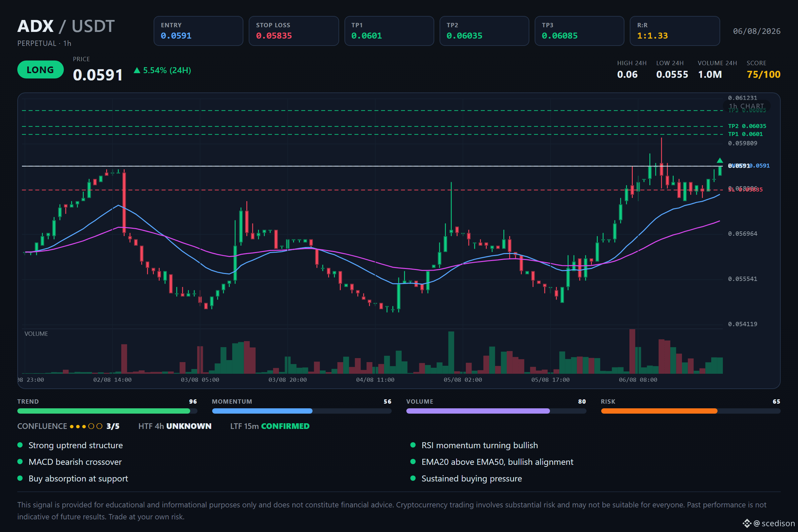Click the green arrow marker above the last candle
Viewport: 798px width, 532px height.
tap(720, 161)
